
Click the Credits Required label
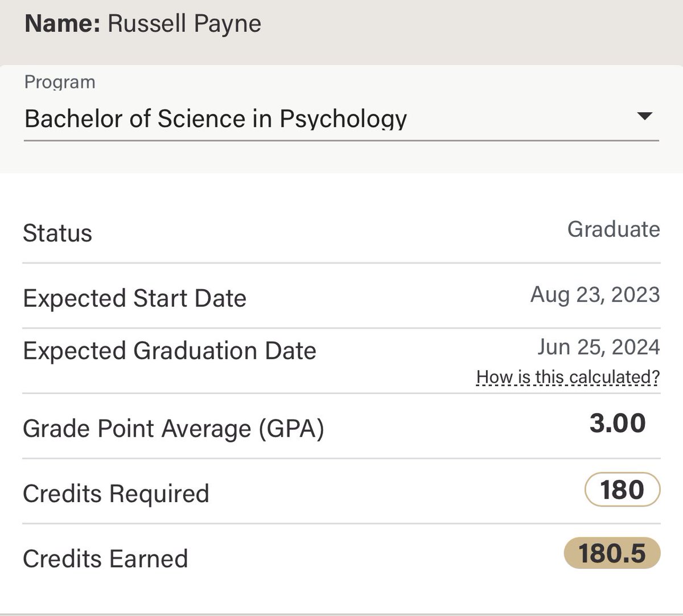[x=116, y=494]
